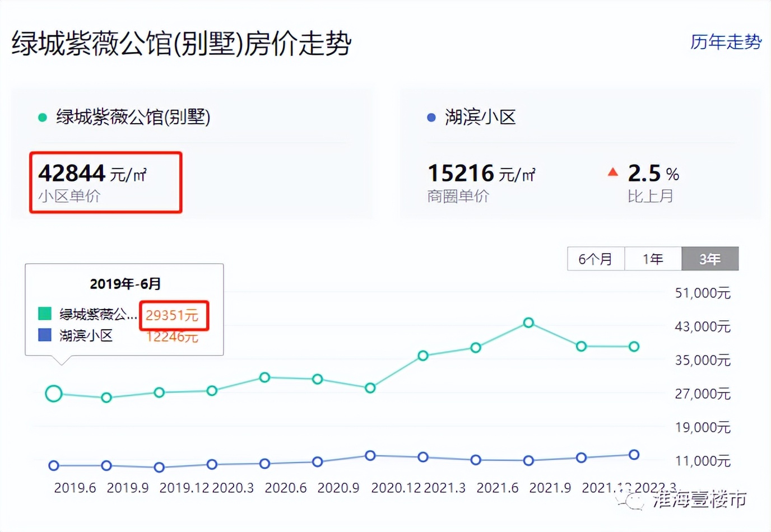Click the 2019.12 x-axis label
This screenshot has width=771, height=532.
(184, 488)
